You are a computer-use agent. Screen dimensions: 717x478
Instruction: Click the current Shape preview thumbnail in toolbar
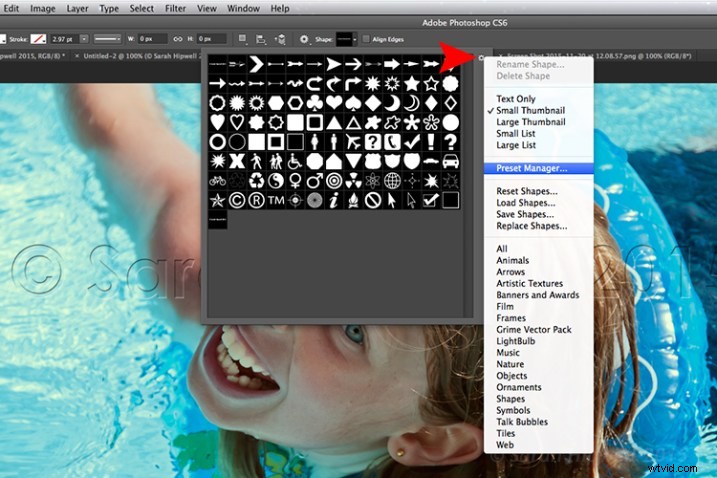(344, 39)
